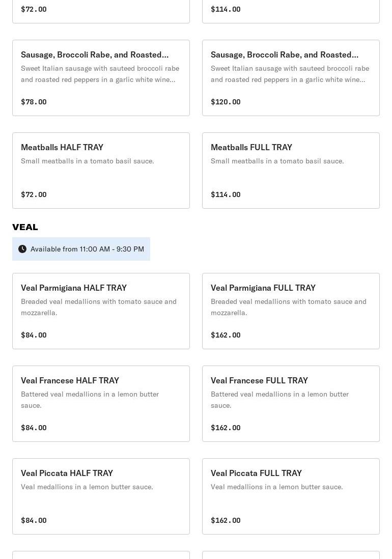The width and height of the screenshot is (392, 559).
Task: Open Meatballs HALF TRAY item
Action: click(x=101, y=170)
